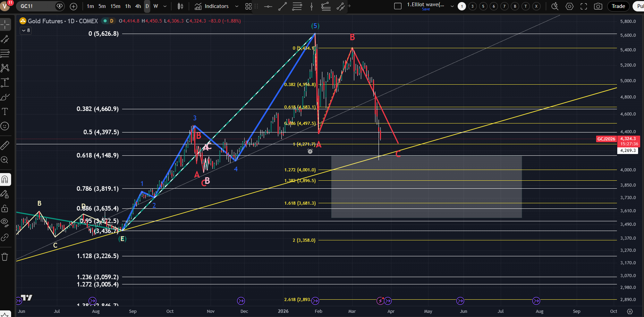The image size is (644, 317).
Task: Open the Fibonacci retracement tools
Action: 5,53
